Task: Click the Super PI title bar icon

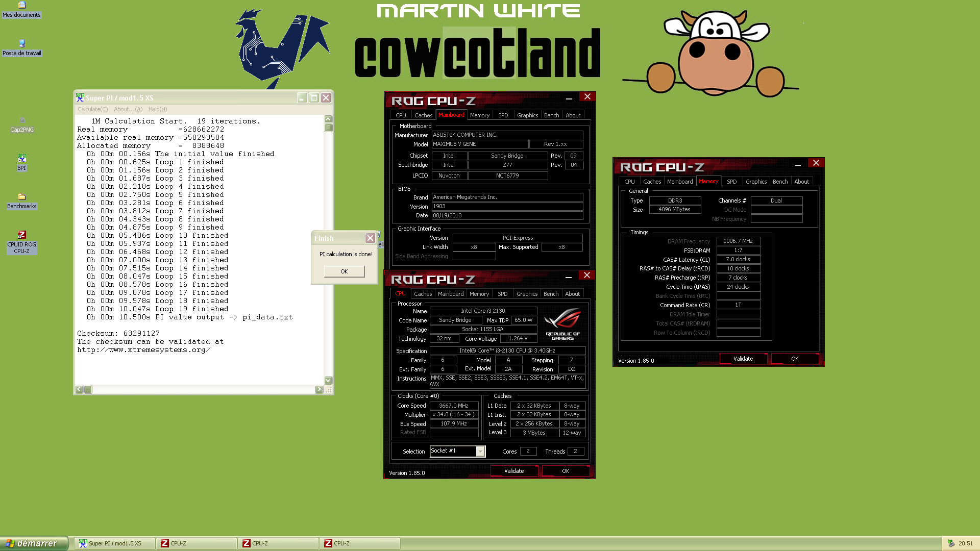Action: (80, 97)
